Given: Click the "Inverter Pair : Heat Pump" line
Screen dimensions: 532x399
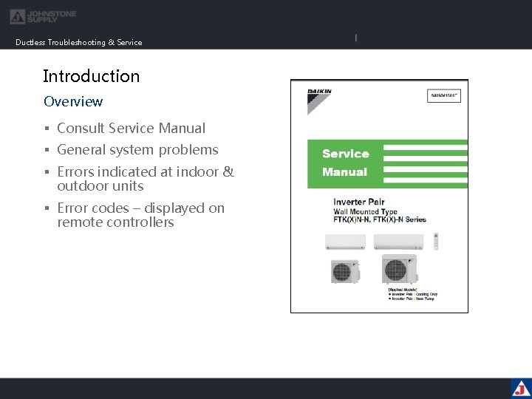Looking at the screenshot, I should click(412, 299).
